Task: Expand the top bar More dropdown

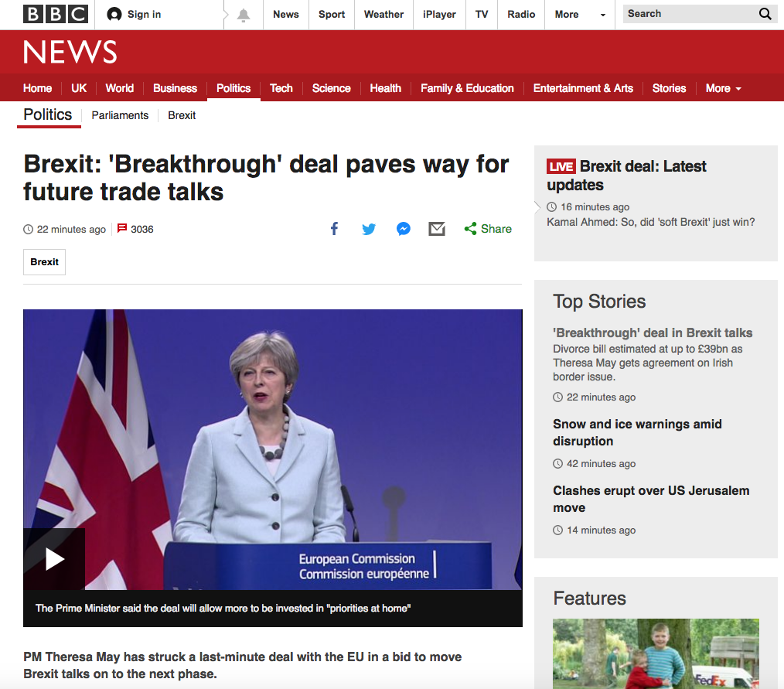Action: click(x=580, y=15)
